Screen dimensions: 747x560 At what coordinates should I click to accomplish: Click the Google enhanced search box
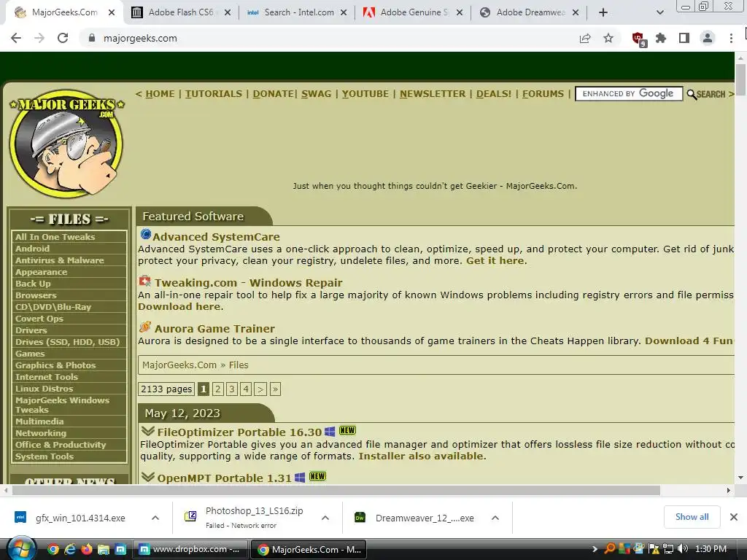[x=629, y=94]
